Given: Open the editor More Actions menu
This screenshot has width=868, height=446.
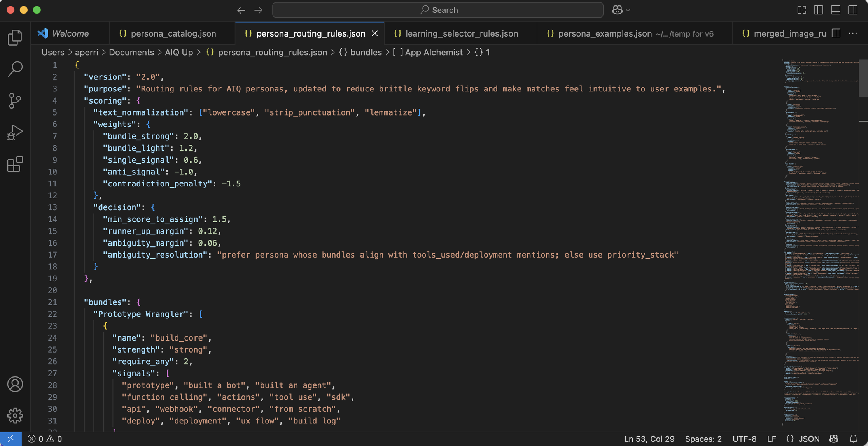Looking at the screenshot, I should 853,33.
